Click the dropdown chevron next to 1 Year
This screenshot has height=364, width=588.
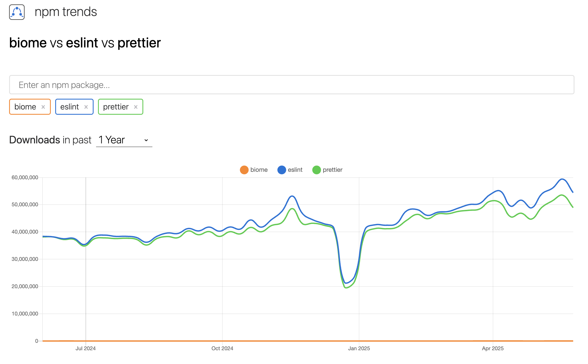click(x=146, y=140)
